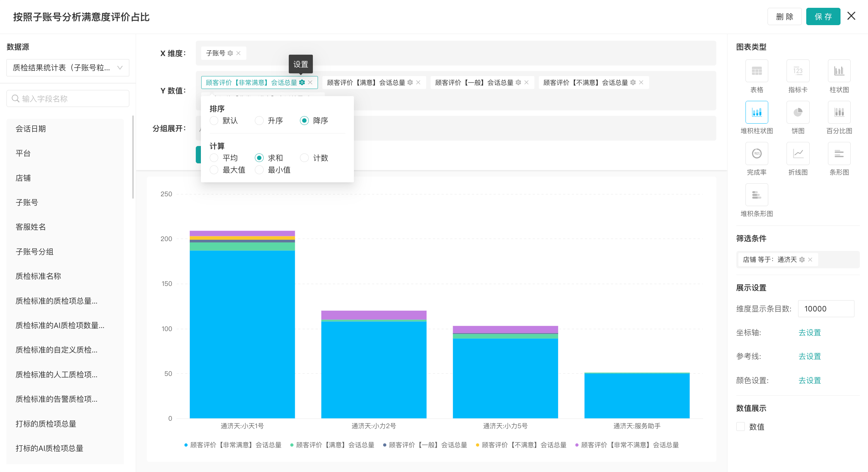Screen dimensions: 868x472
Task: Select the 表格 chart type icon
Action: [x=756, y=71]
